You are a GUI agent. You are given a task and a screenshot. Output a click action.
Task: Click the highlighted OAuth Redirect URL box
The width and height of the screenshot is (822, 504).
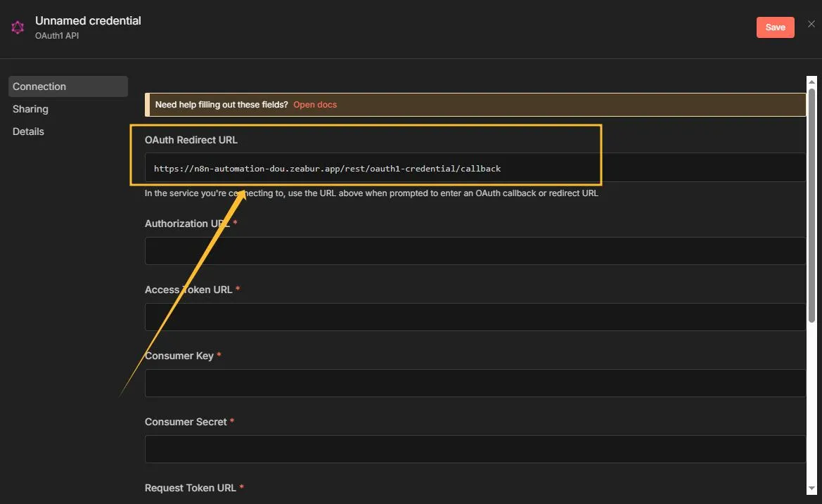click(x=366, y=155)
